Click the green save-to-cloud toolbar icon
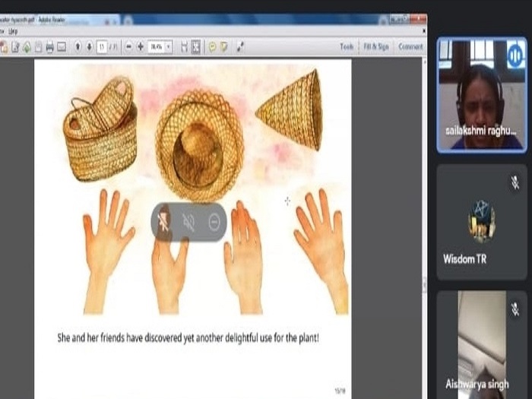 coord(27,47)
